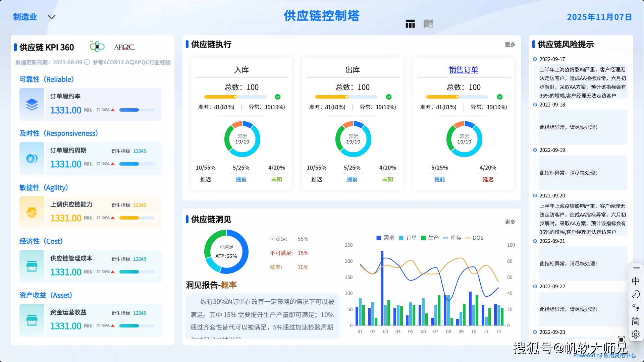This screenshot has height=362, width=644.
Task: Click the info icon beside data update date
Action: [x=87, y=62]
